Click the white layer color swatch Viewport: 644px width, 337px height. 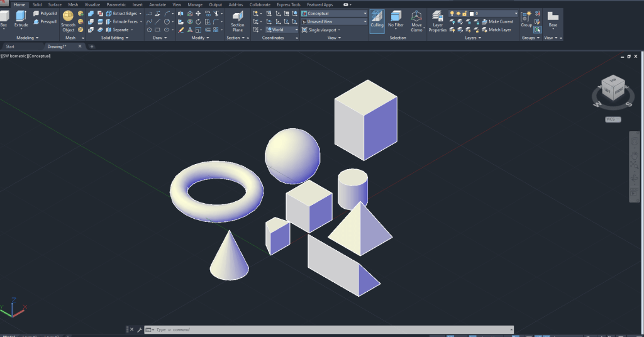tap(472, 13)
